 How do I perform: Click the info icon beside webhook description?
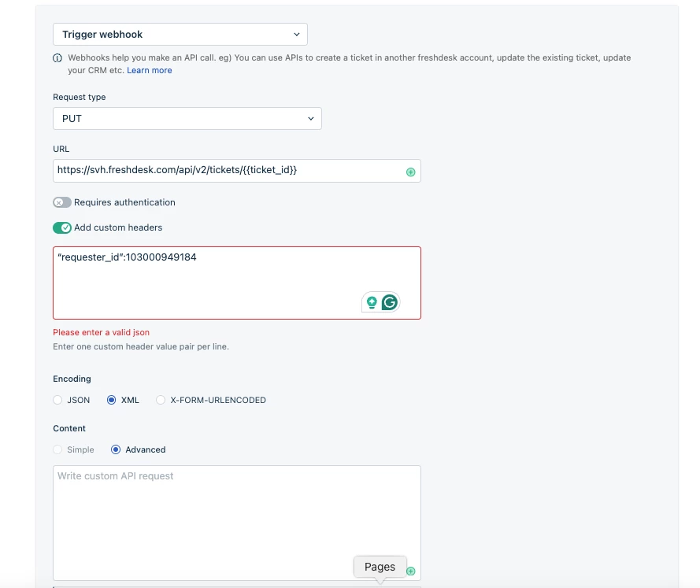click(x=57, y=58)
